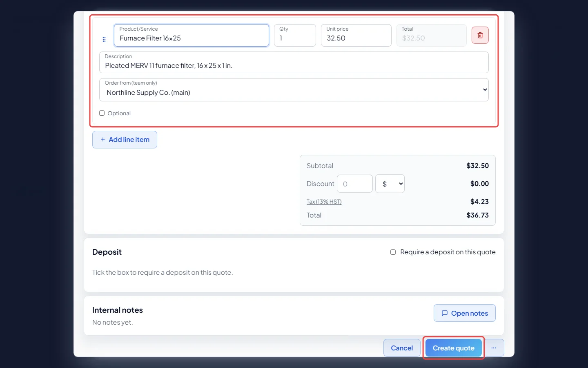Cancel the quote form
This screenshot has width=588, height=368.
click(402, 348)
